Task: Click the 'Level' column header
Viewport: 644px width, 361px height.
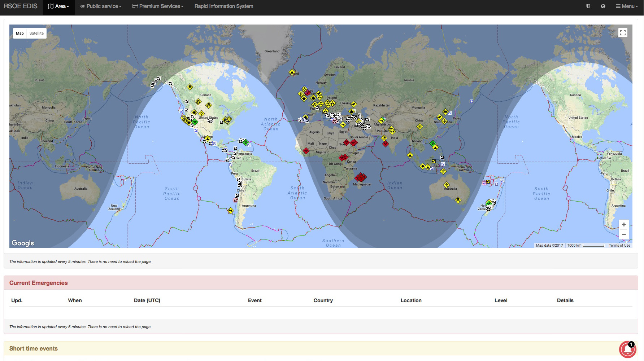Action: click(x=501, y=300)
